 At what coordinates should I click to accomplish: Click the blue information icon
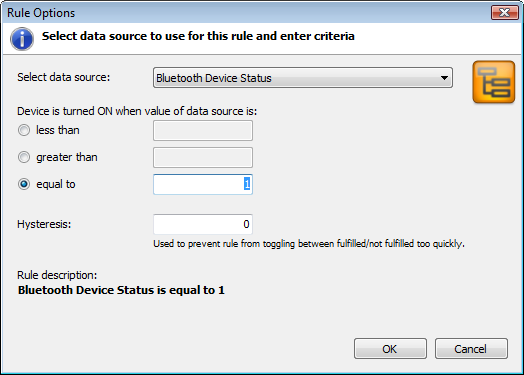coord(22,39)
